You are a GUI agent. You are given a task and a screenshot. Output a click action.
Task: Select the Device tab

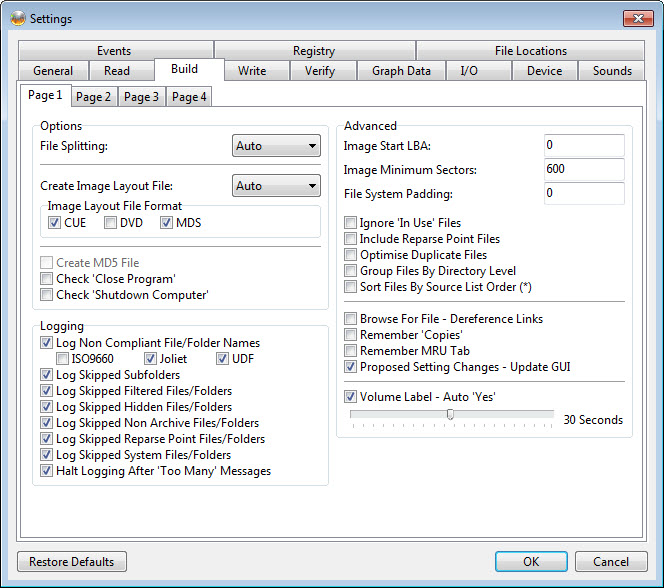pyautogui.click(x=545, y=71)
